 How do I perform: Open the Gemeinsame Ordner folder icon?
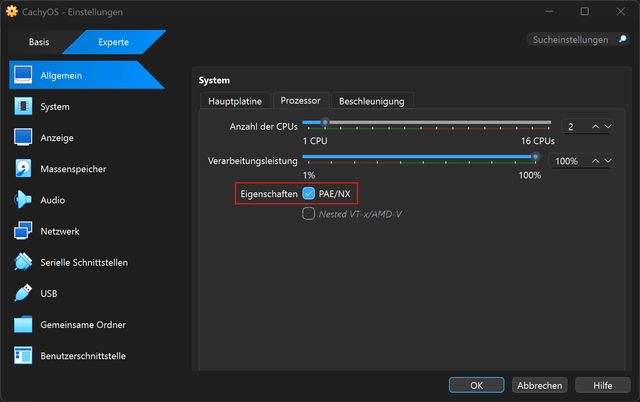(23, 324)
